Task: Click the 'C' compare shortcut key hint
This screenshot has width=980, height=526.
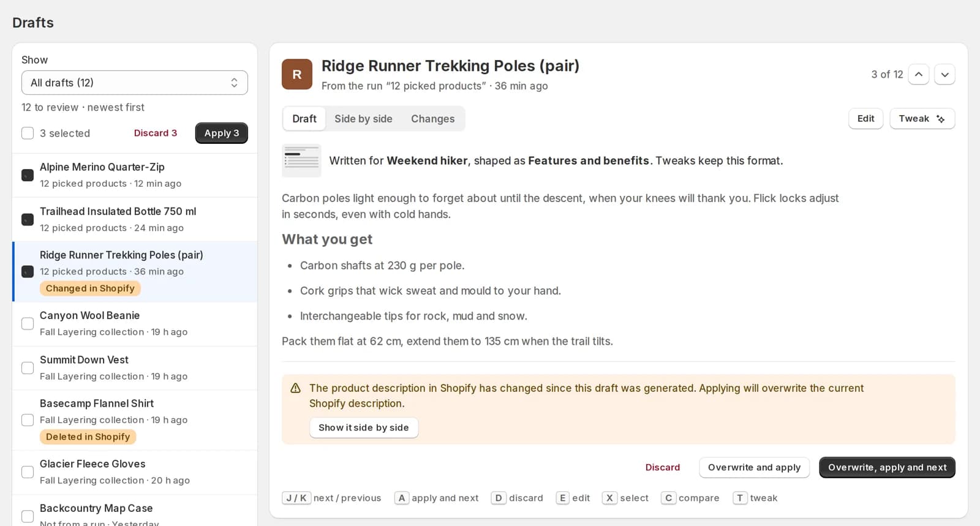Action: tap(668, 498)
